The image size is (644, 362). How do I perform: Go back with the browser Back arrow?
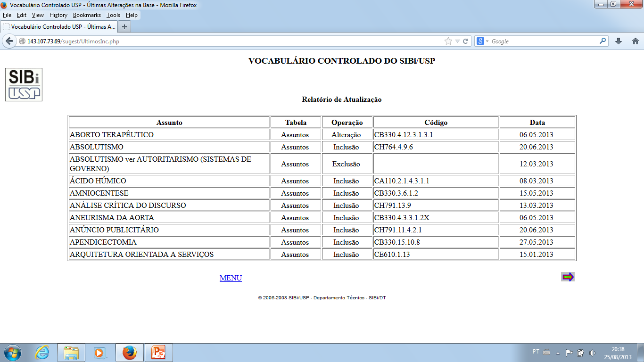pyautogui.click(x=9, y=41)
